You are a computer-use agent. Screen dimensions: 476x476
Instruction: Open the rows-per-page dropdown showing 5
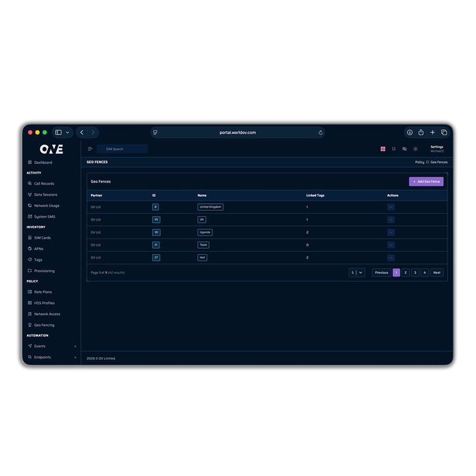(x=357, y=273)
